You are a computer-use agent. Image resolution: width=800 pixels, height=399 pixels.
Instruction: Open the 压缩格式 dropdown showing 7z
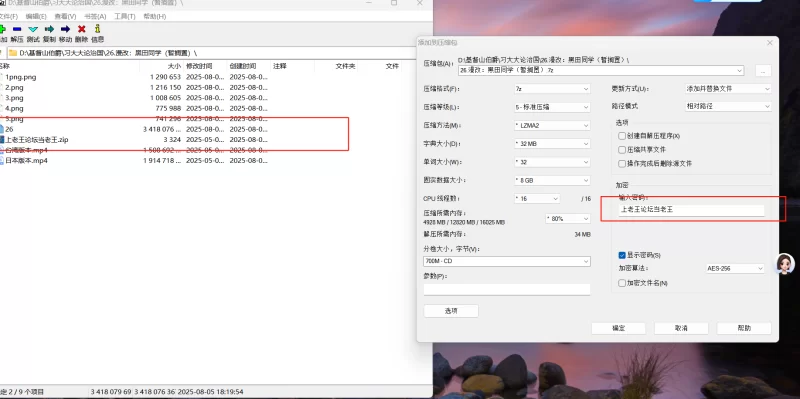552,89
